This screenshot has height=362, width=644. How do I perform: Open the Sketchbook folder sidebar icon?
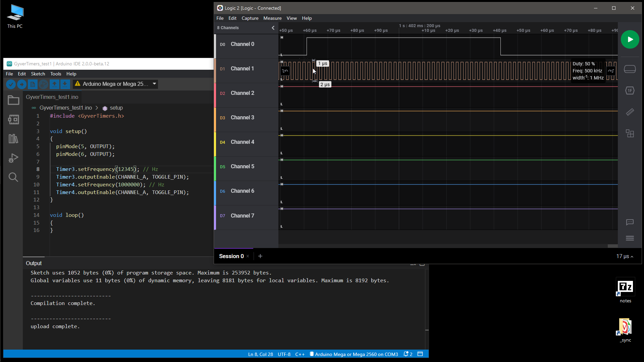[13, 100]
